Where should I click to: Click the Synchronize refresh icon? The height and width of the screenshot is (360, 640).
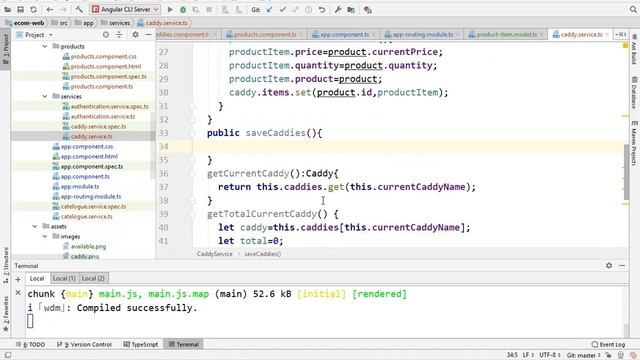point(33,9)
